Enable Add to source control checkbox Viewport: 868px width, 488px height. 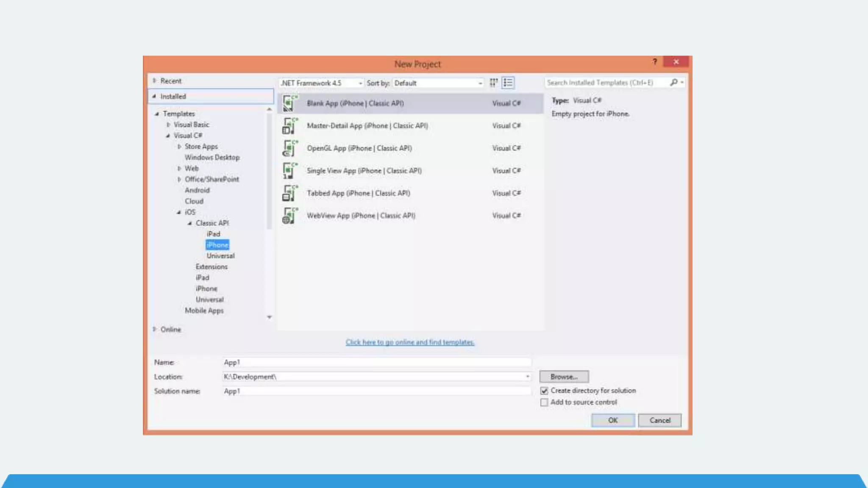(544, 402)
